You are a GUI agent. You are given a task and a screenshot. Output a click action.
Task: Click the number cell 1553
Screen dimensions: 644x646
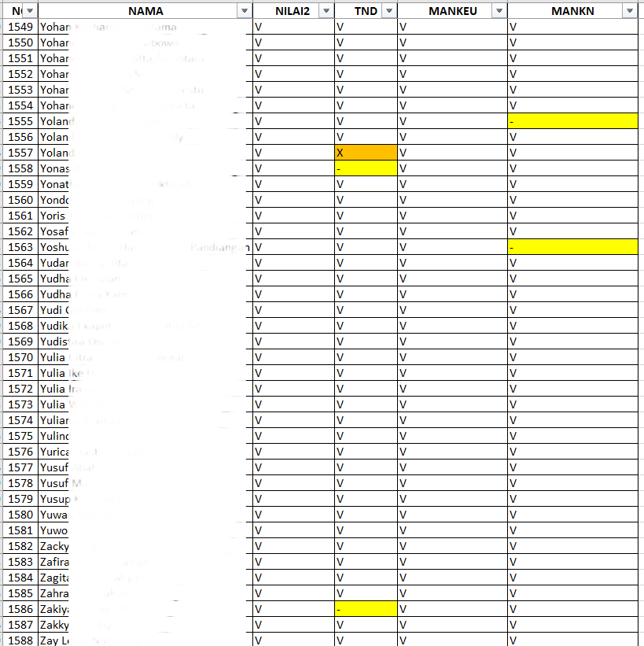point(20,90)
